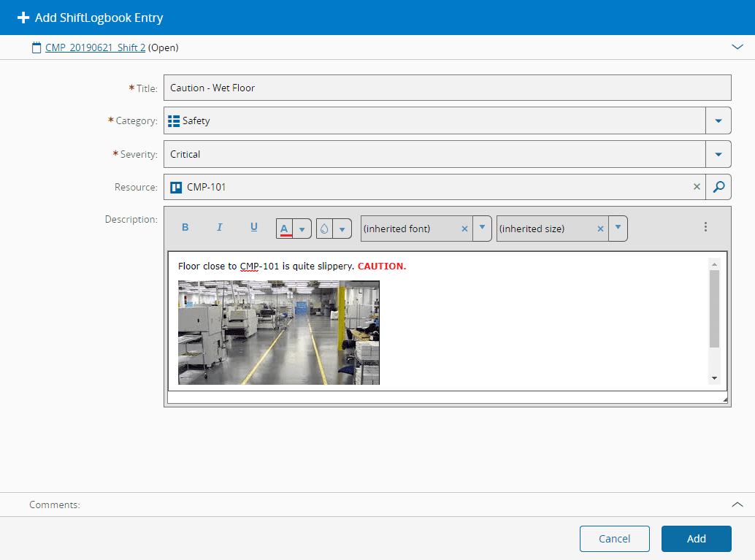Open the font color dropdown arrow
Screen dimensions: 755x560
tap(302, 229)
